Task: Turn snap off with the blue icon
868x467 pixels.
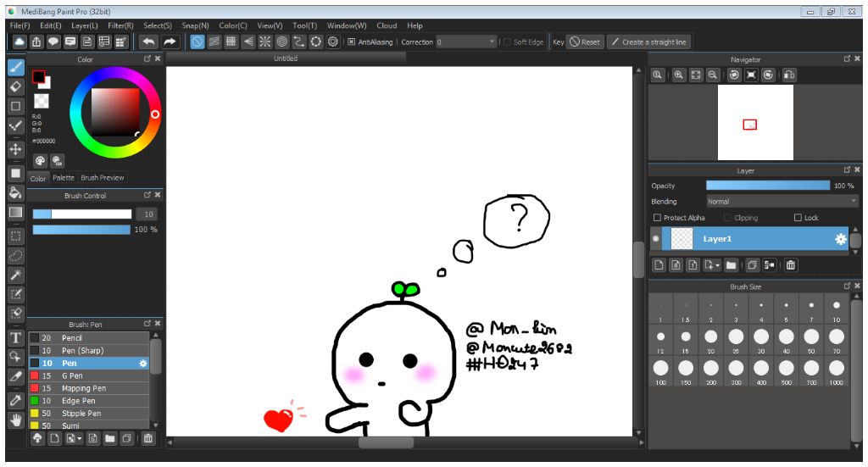Action: [x=197, y=42]
